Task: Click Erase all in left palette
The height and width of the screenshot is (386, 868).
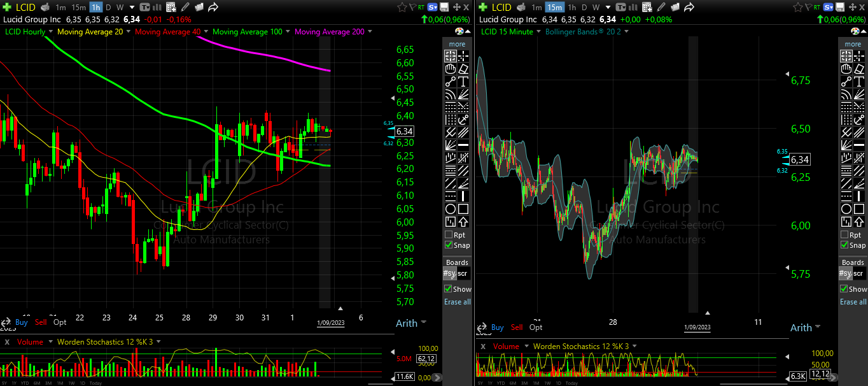Action: [458, 302]
